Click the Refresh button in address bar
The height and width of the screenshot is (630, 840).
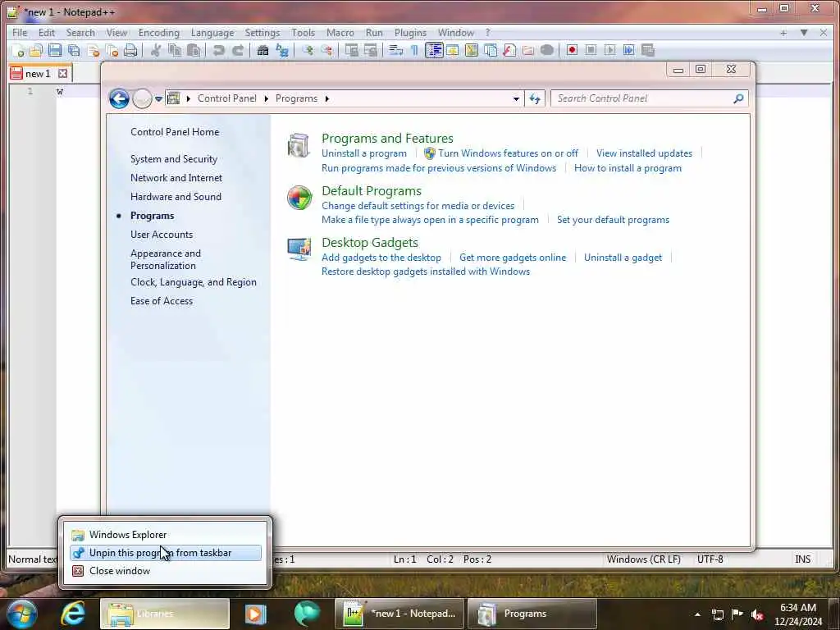(x=535, y=98)
